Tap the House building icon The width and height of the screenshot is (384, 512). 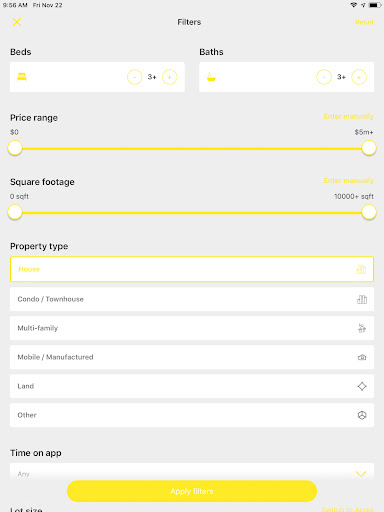point(361,269)
